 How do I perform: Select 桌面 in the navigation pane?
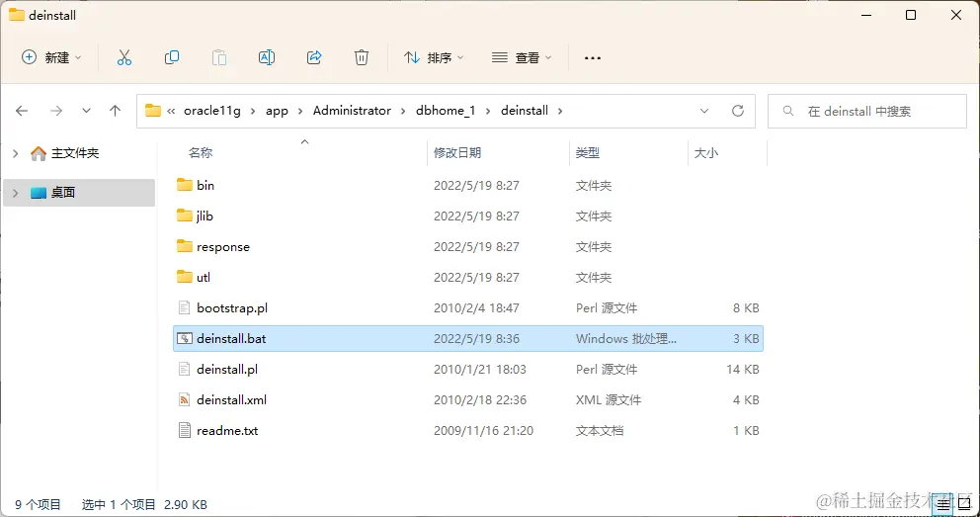(x=63, y=193)
